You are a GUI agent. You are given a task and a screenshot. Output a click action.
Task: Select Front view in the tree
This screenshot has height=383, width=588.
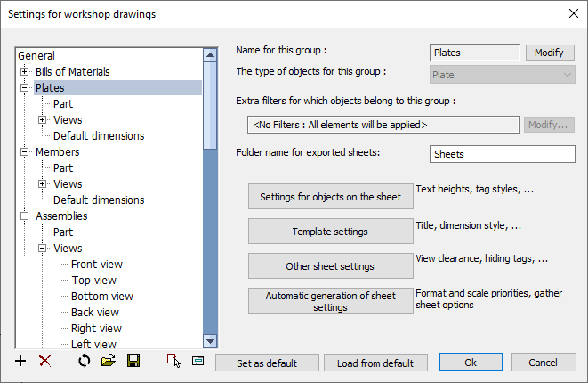[97, 265]
